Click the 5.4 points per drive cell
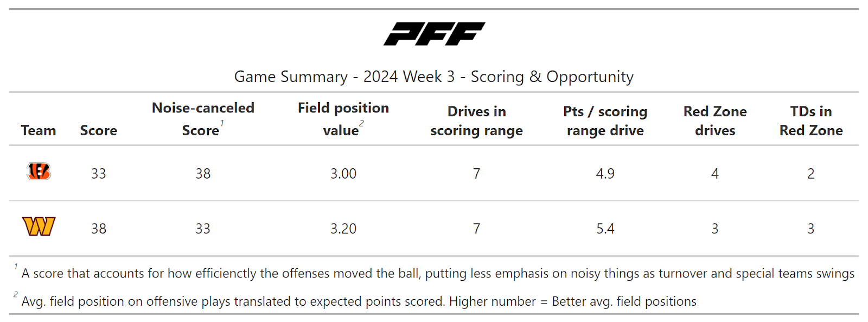Viewport: 868px width, 322px height. coord(605,229)
